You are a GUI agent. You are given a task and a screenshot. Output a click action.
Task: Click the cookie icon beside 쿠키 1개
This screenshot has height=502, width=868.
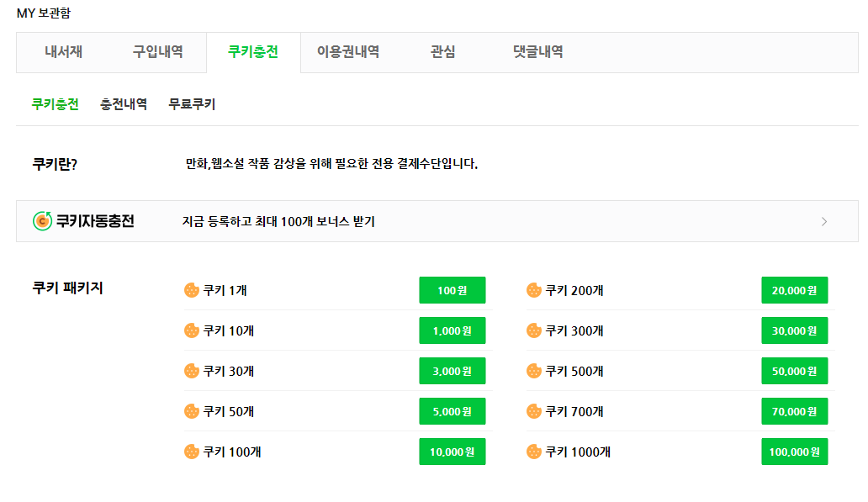pyautogui.click(x=192, y=290)
